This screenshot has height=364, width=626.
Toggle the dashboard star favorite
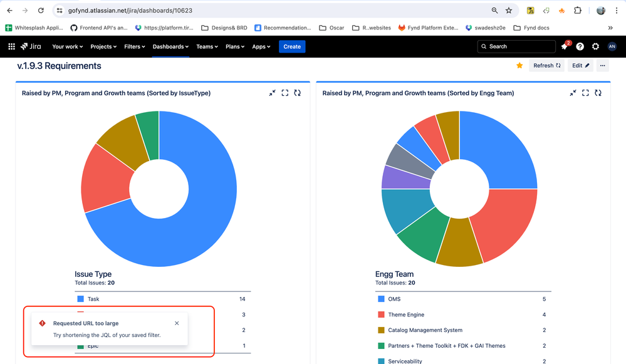(519, 66)
